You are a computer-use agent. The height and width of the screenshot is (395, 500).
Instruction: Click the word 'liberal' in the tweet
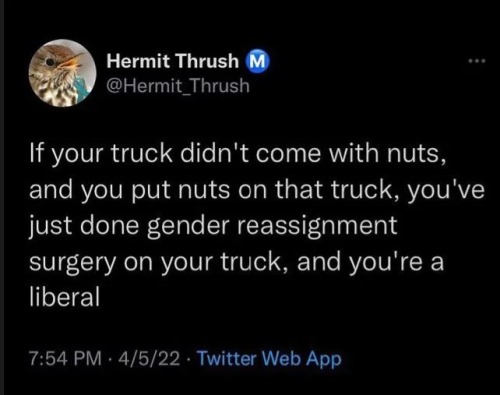[x=64, y=297]
